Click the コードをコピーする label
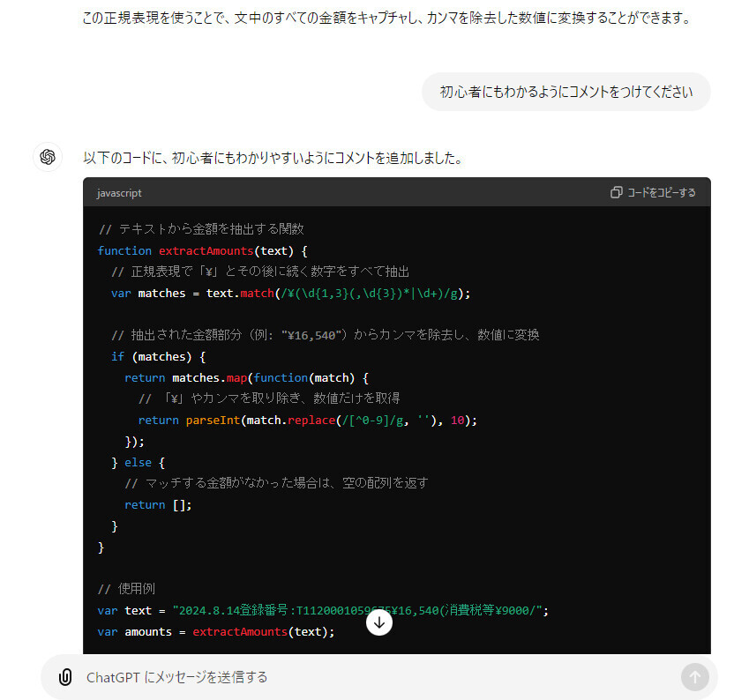 (661, 192)
